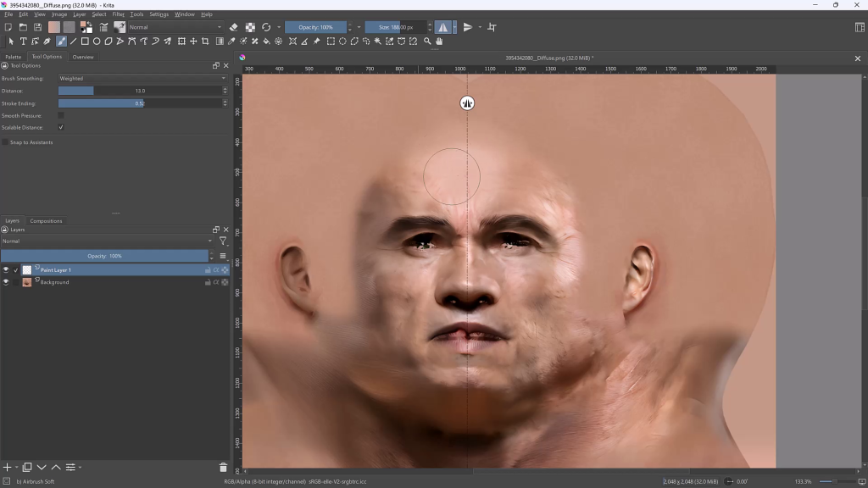Activate the Zoom tool magnifier
This screenshot has height=488, width=868.
[x=427, y=41]
